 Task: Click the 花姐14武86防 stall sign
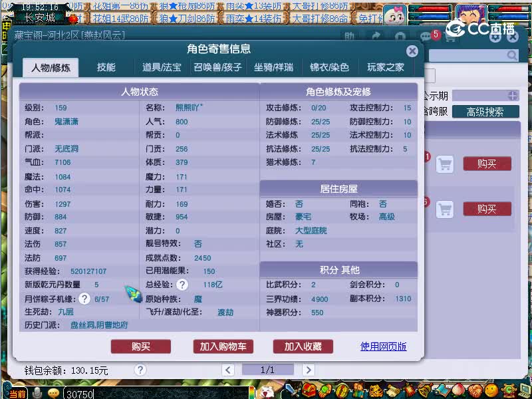[120, 19]
